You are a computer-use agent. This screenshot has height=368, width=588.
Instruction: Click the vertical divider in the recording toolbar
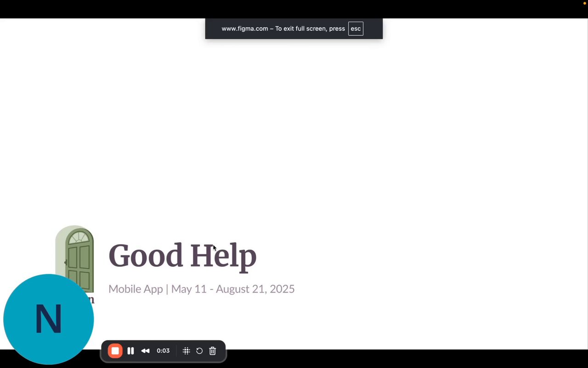point(176,351)
